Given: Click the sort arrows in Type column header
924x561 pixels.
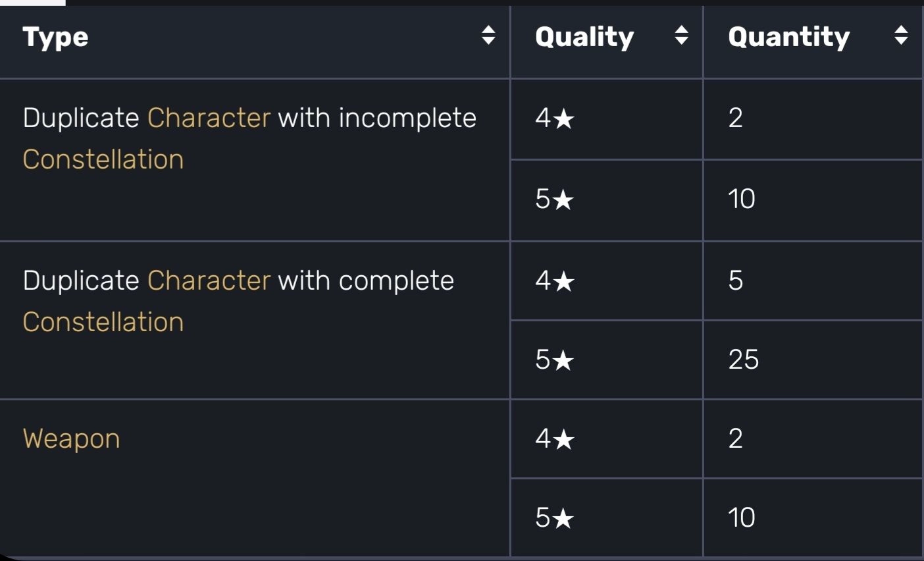Looking at the screenshot, I should (488, 36).
